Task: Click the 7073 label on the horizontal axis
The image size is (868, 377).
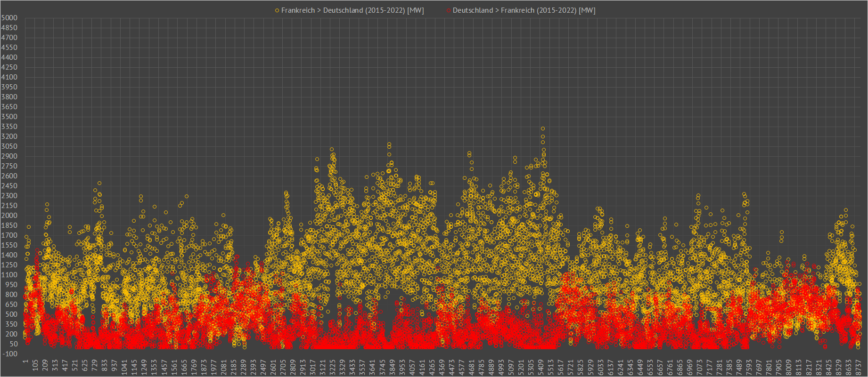Action: click(x=699, y=365)
